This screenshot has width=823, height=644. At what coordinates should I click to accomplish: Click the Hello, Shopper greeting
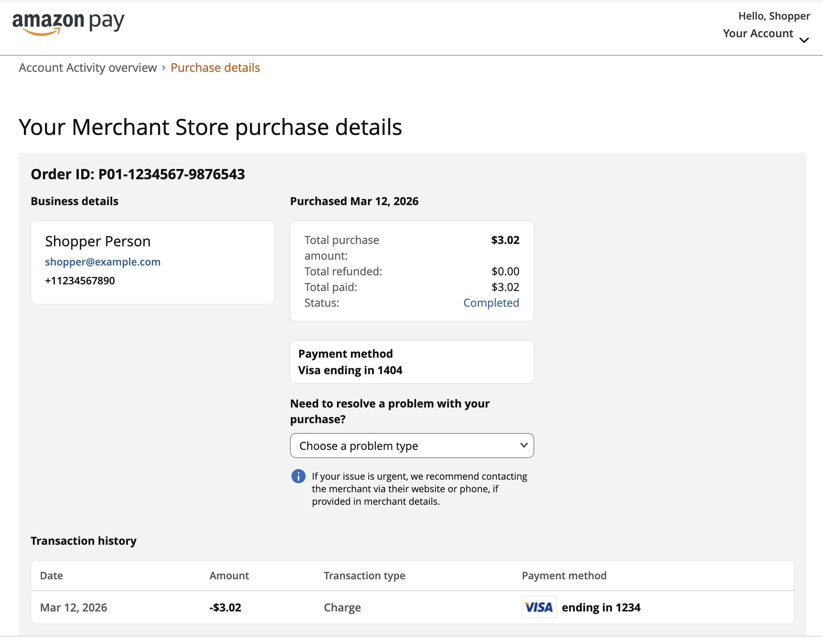(x=774, y=16)
